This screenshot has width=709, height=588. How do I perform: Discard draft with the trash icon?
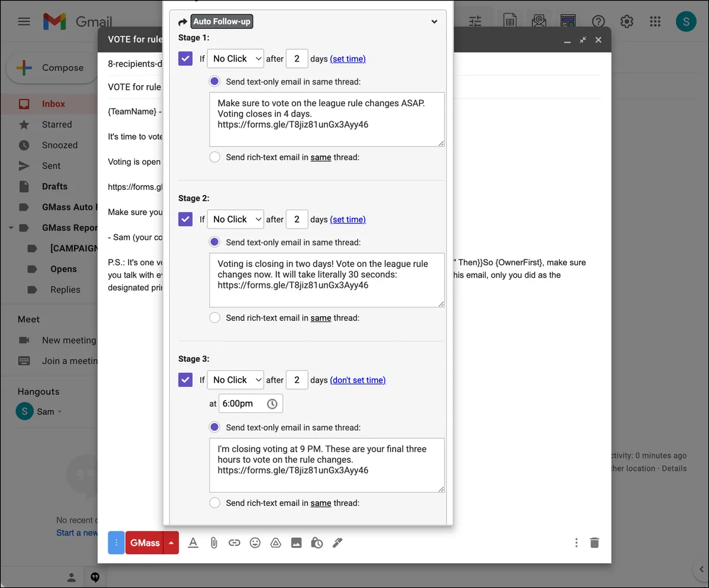pyautogui.click(x=594, y=542)
